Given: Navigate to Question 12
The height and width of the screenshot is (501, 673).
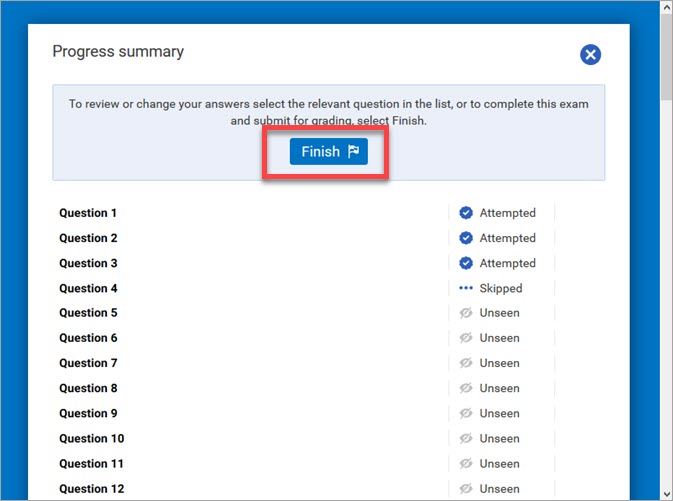Looking at the screenshot, I should [x=91, y=488].
